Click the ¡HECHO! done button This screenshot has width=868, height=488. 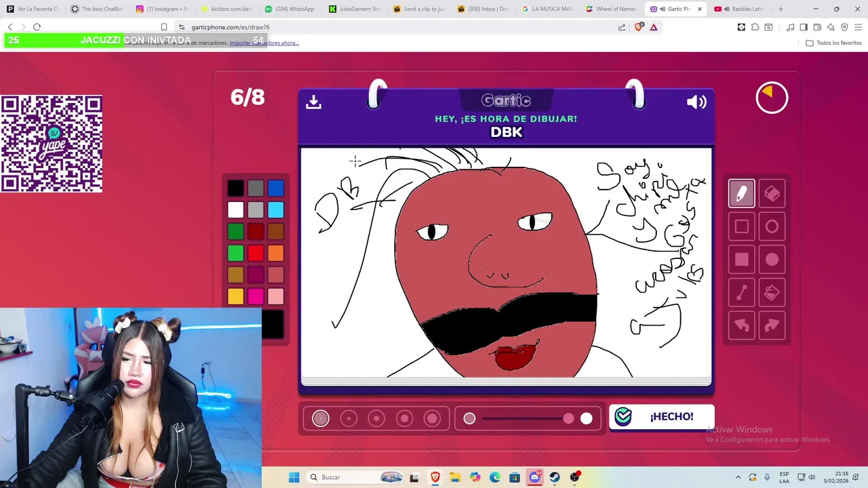point(661,417)
